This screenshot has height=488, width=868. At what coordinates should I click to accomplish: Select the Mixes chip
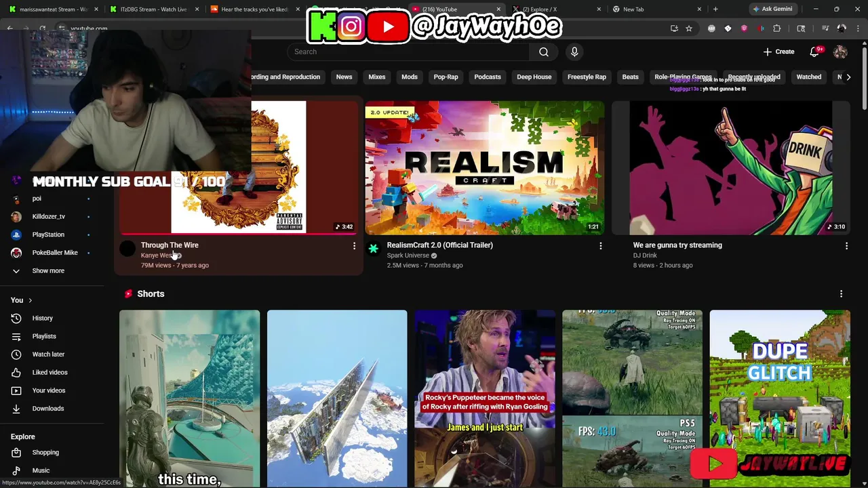(377, 77)
